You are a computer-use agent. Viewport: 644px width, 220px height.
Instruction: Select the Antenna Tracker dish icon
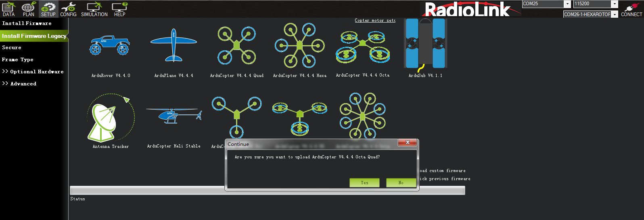(x=110, y=118)
